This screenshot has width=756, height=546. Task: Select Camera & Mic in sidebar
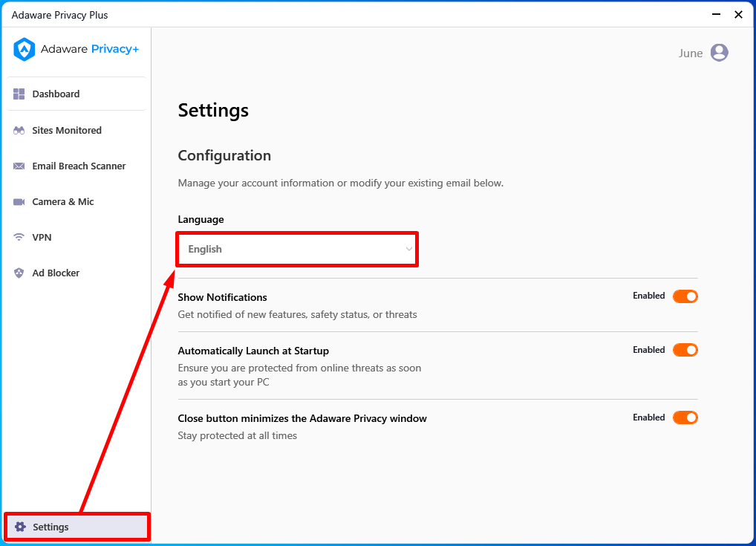pyautogui.click(x=76, y=201)
